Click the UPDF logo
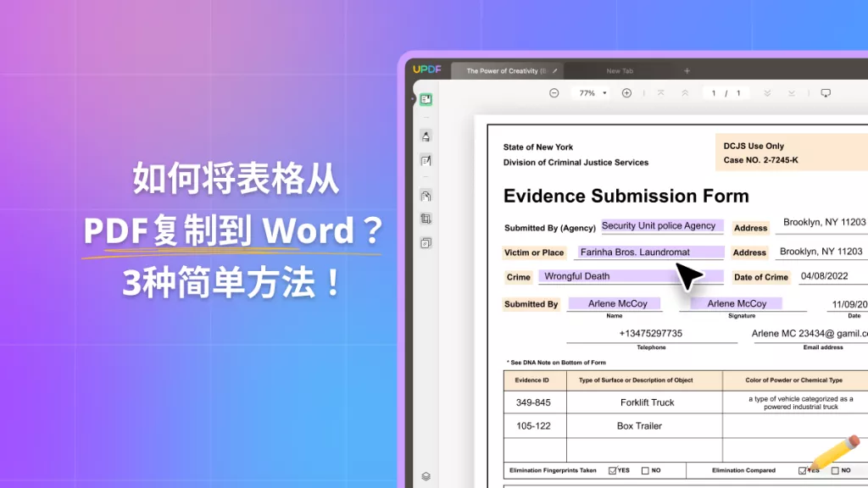Screen dimensions: 868x488 [427, 69]
